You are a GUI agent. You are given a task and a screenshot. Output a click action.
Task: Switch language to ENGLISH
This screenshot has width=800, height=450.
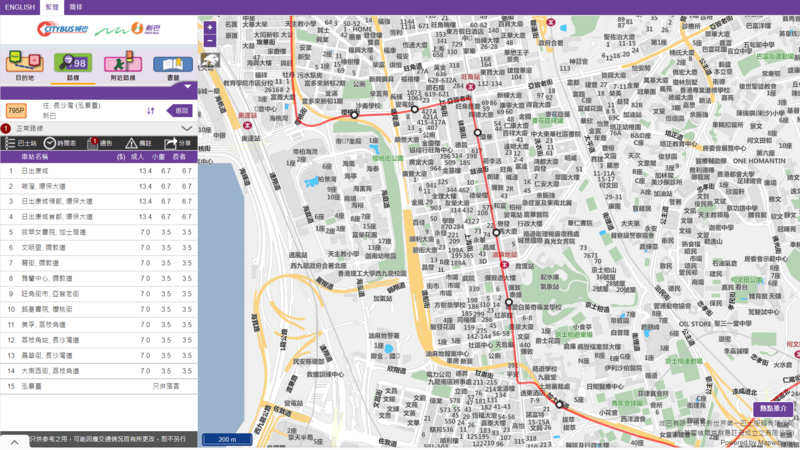pos(20,6)
